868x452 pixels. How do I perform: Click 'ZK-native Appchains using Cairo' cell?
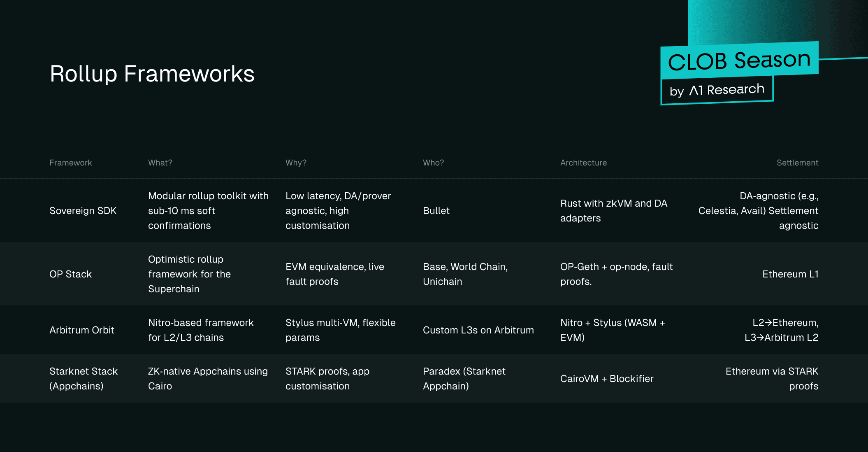(208, 379)
